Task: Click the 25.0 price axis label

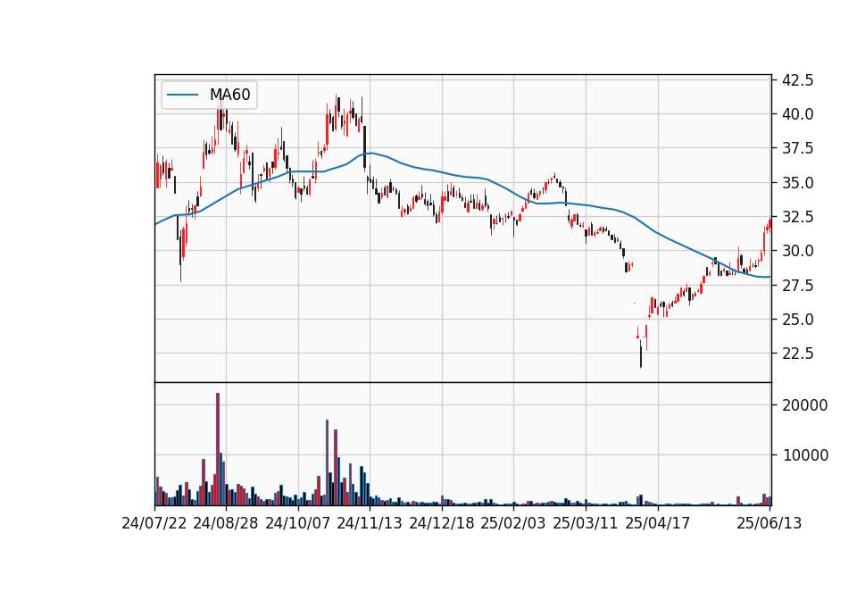Action: point(798,320)
